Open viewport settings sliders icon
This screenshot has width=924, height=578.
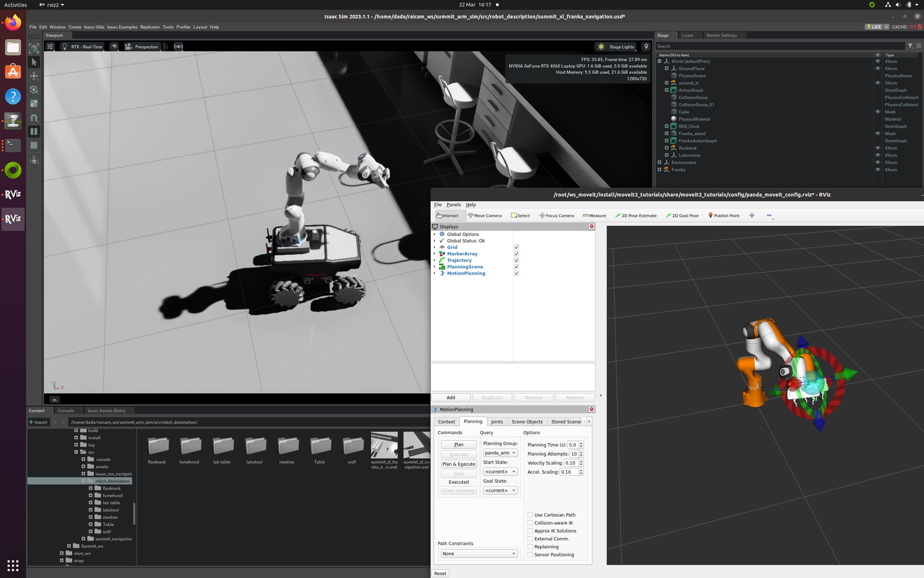point(50,47)
